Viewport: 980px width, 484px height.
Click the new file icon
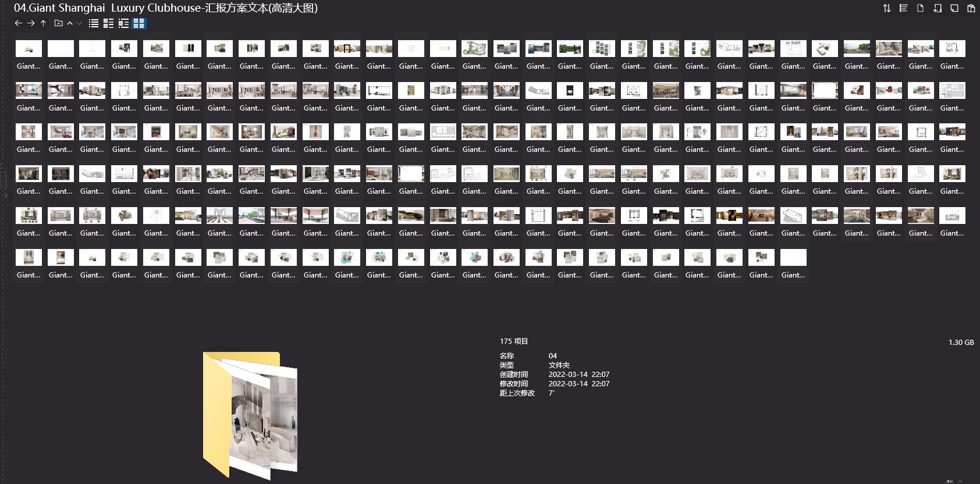coord(920,8)
